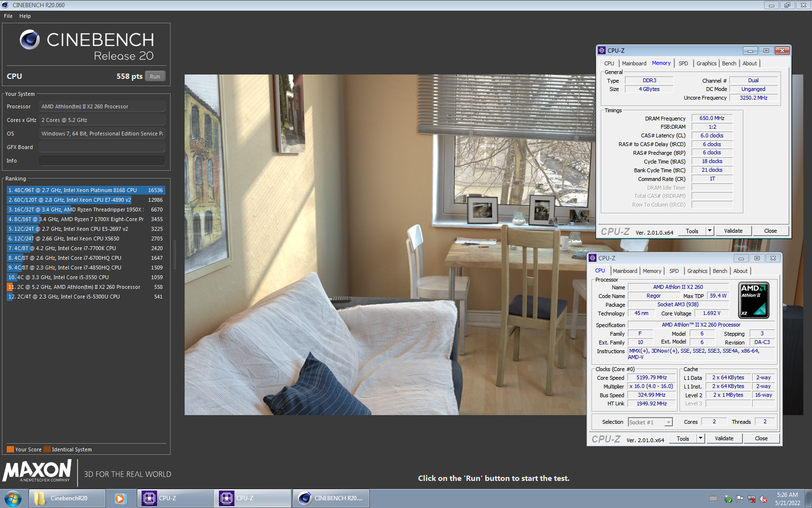Click the Cinebench sphere logo

tap(29, 40)
